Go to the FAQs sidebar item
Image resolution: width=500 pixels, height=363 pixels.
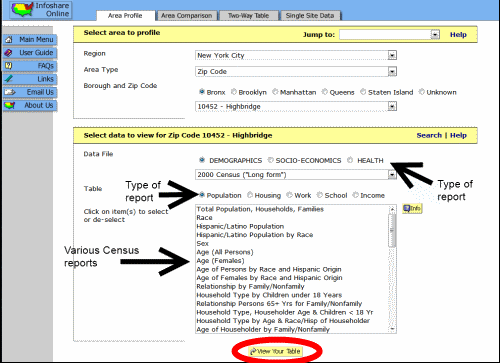[30, 66]
